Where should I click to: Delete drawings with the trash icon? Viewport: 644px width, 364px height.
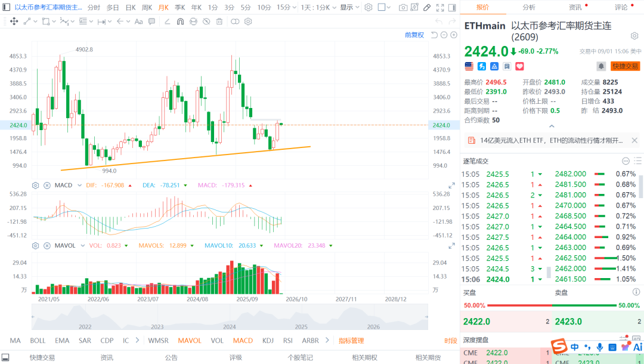tap(219, 21)
